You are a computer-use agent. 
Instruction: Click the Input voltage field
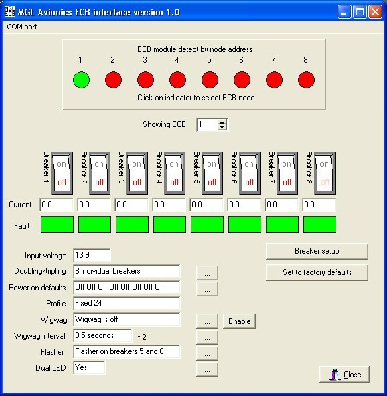[92, 255]
